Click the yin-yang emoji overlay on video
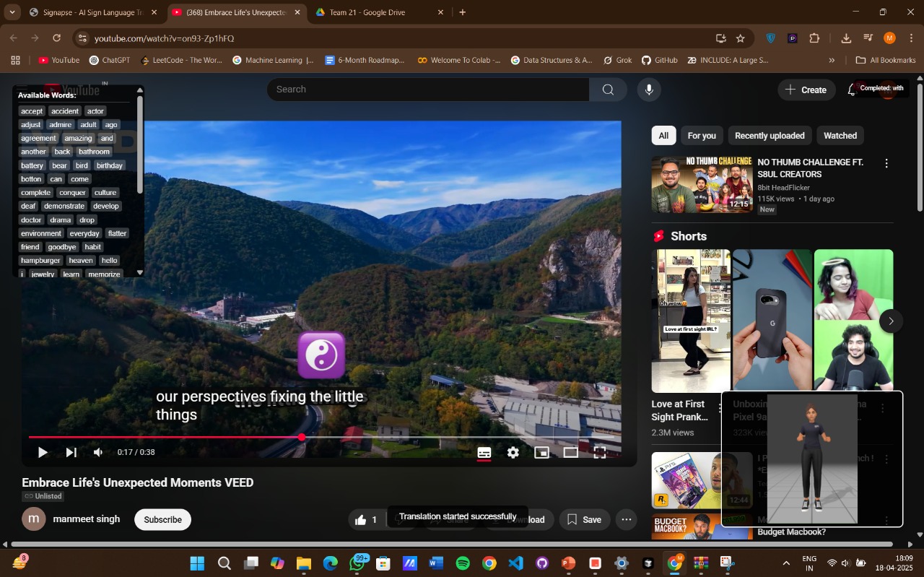The image size is (924, 577). (321, 355)
